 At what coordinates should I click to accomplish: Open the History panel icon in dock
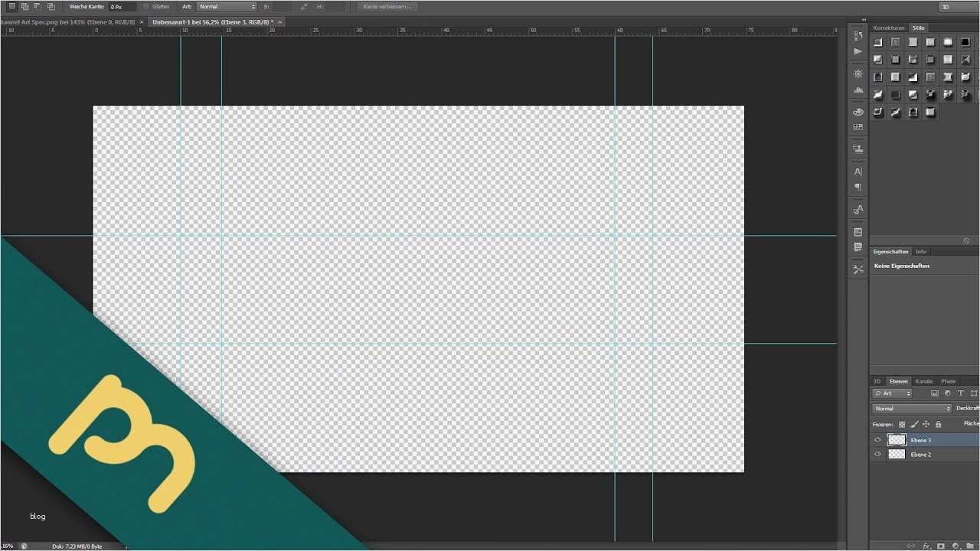pyautogui.click(x=858, y=36)
